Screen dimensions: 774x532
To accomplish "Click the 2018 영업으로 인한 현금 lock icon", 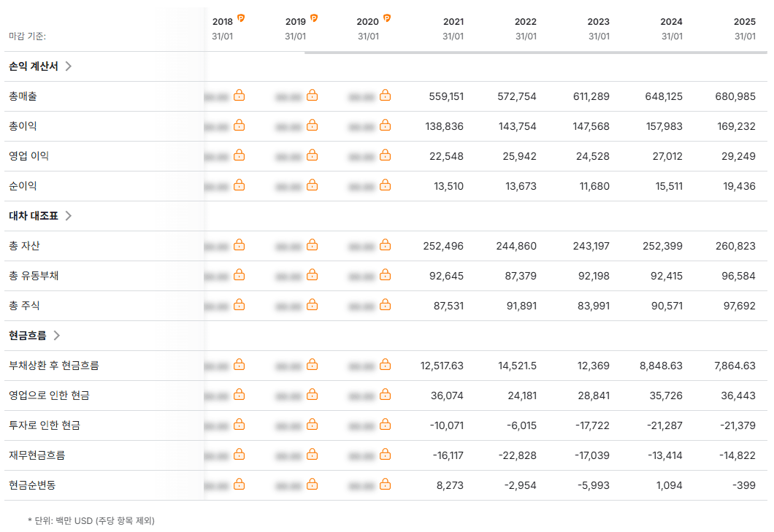I will (x=239, y=395).
